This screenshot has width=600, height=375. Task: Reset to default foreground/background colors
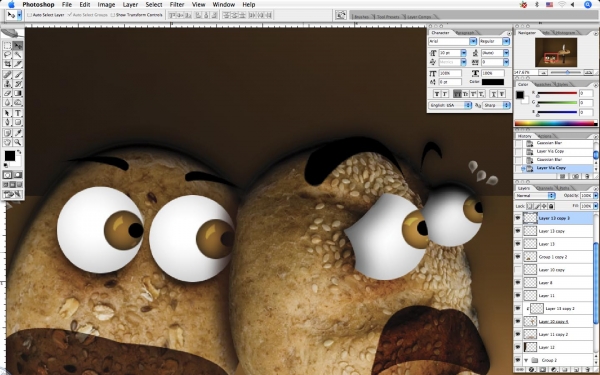coord(6,165)
